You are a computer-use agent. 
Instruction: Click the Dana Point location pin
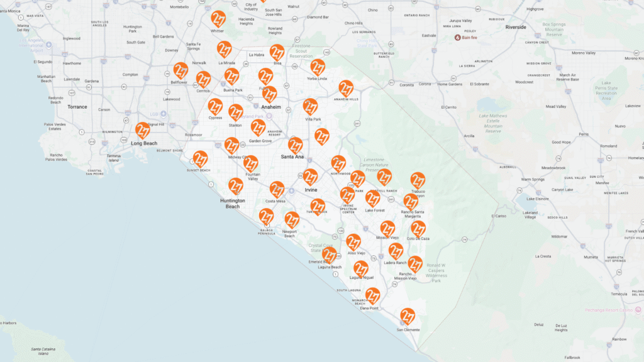pos(372,296)
